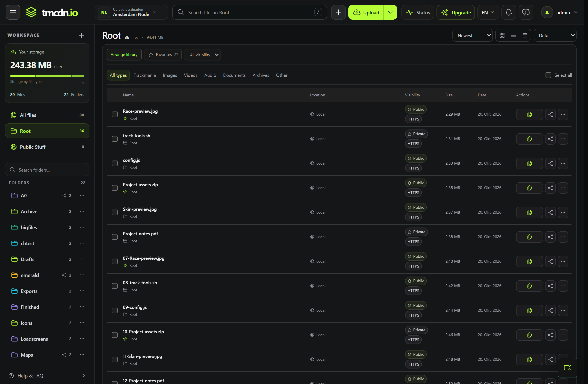Open more actions for Project-notes.pdf
The width and height of the screenshot is (588, 384).
(563, 237)
